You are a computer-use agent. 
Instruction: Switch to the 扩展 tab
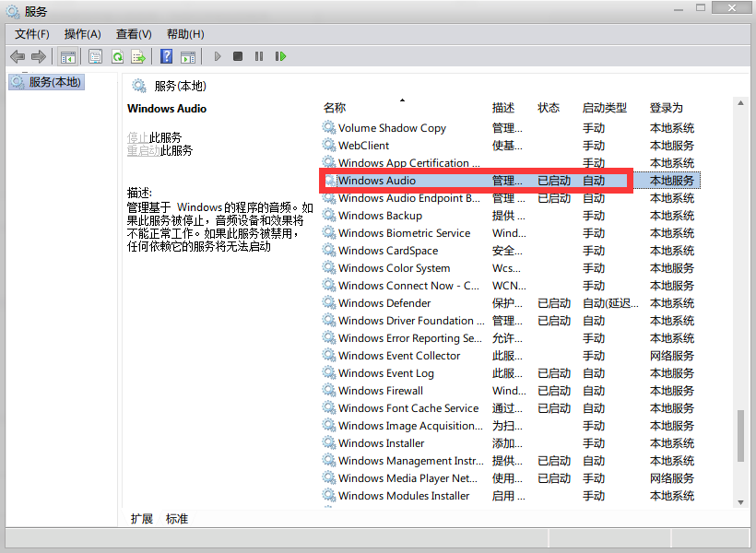click(x=142, y=519)
